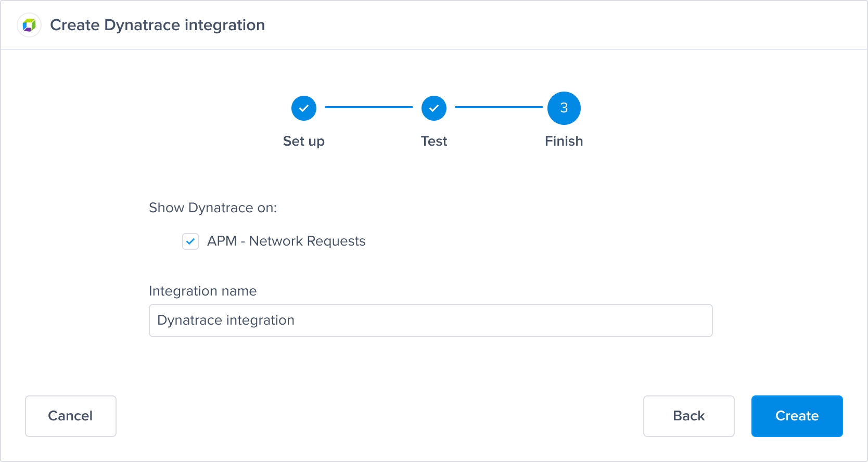Screen dimensions: 868x462
Task: Uncheck the APM - Network Requests checkbox
Action: point(190,241)
